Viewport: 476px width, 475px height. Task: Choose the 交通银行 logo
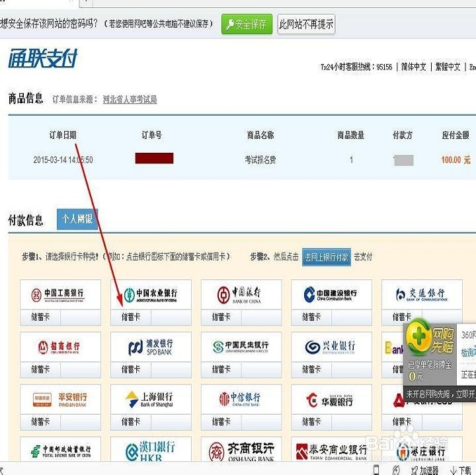click(x=422, y=294)
